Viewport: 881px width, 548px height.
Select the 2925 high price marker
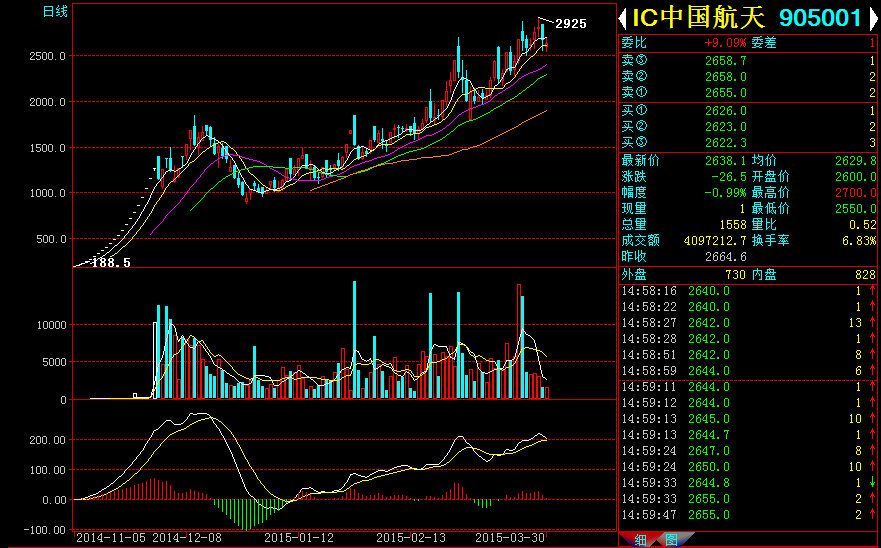coord(571,24)
